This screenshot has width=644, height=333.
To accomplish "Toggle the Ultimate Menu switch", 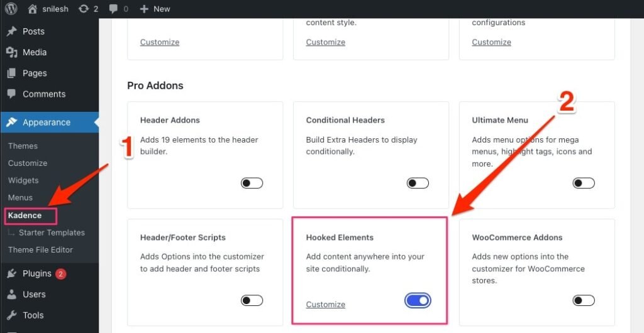I will [584, 183].
